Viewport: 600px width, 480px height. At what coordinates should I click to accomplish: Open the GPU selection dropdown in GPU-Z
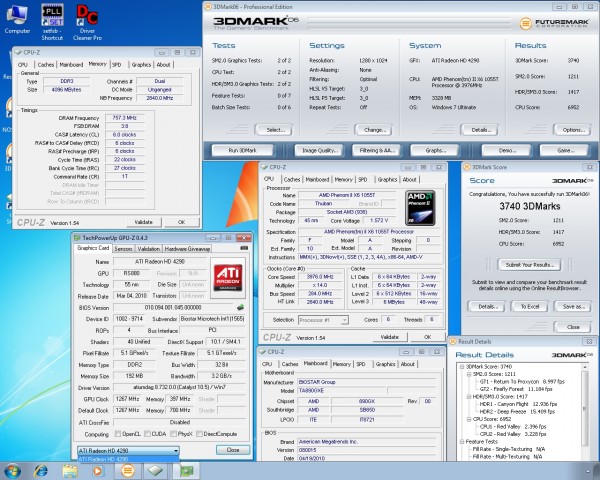[x=128, y=451]
